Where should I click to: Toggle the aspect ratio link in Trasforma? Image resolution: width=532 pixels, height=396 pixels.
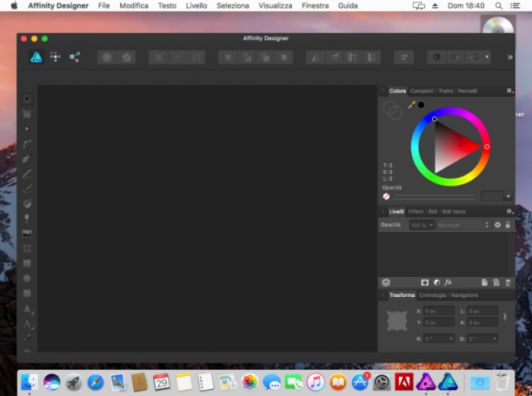click(505, 317)
